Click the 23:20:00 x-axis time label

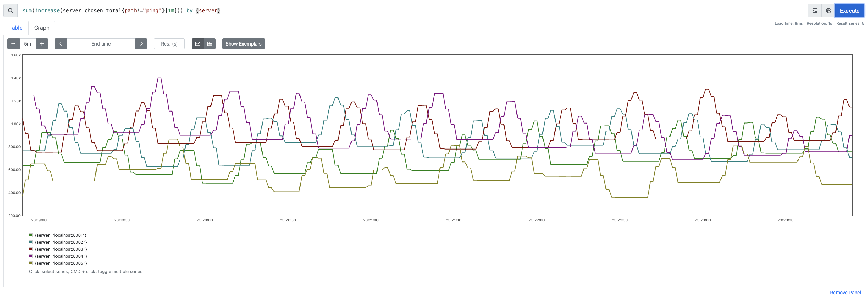click(205, 220)
